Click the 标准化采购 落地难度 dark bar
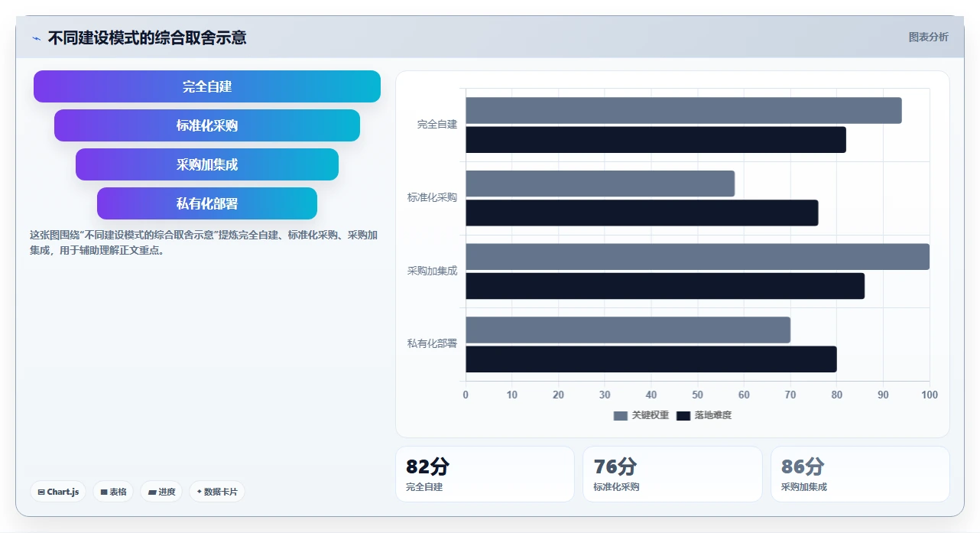The image size is (980, 533). (x=642, y=213)
